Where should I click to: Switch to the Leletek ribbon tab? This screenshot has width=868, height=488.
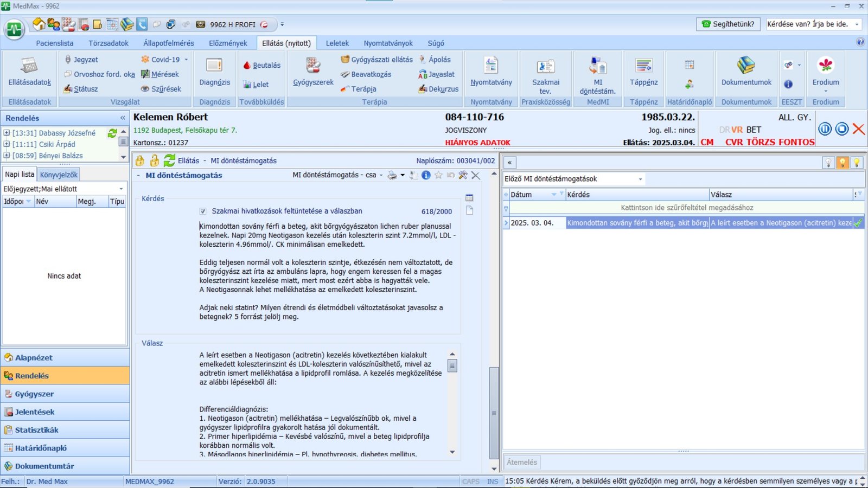pos(337,43)
